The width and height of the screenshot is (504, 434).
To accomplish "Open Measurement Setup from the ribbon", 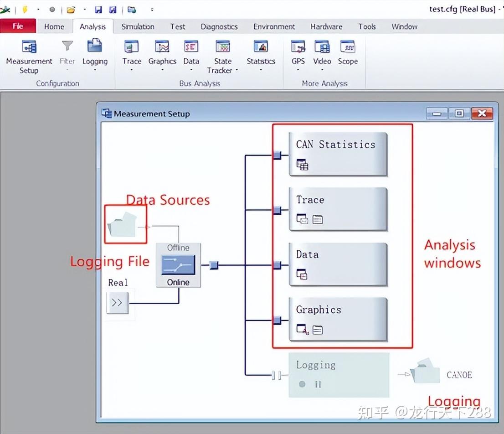I will (29, 57).
